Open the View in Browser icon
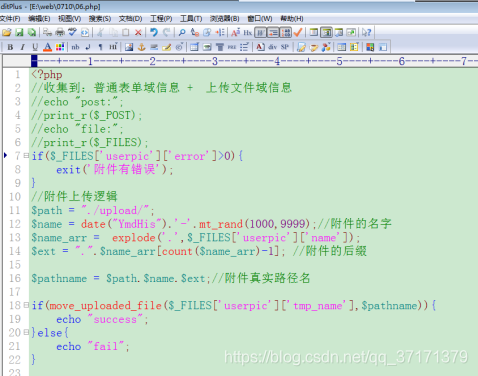 click(85, 32)
